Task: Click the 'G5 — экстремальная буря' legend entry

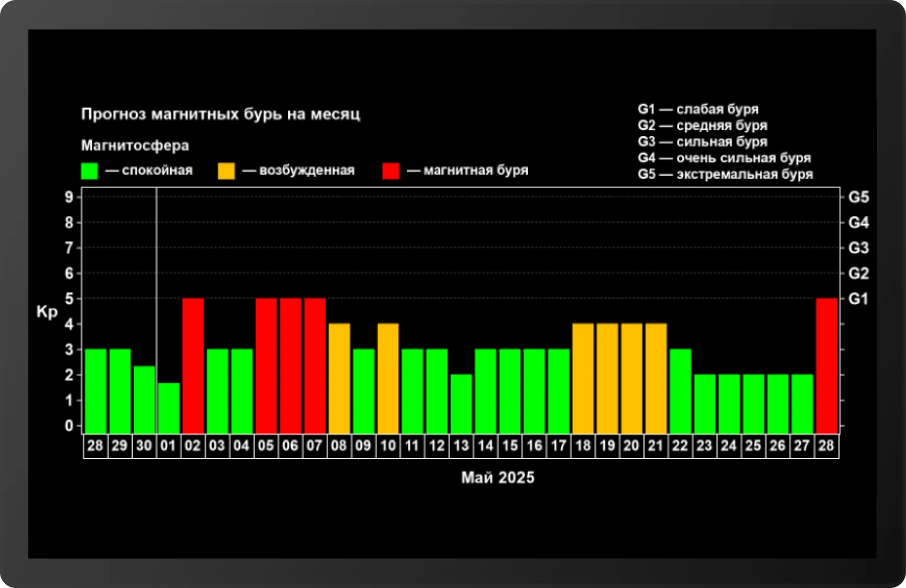Action: point(725,174)
